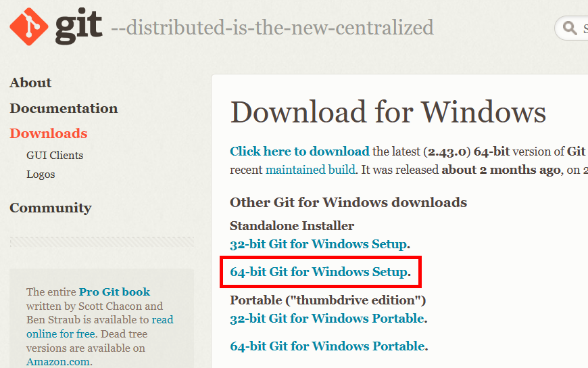Download 64-bit Git for Windows Setup

click(319, 272)
